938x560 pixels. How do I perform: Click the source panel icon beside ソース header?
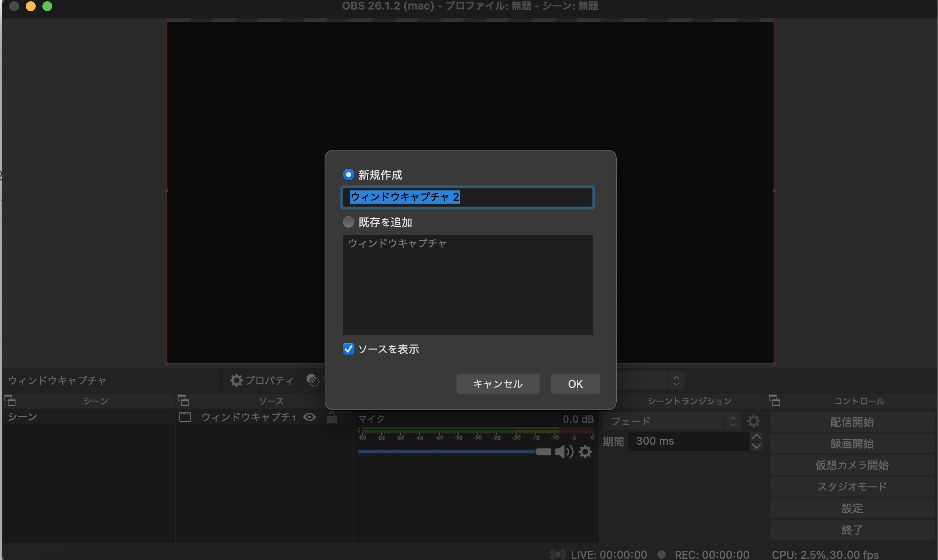184,401
